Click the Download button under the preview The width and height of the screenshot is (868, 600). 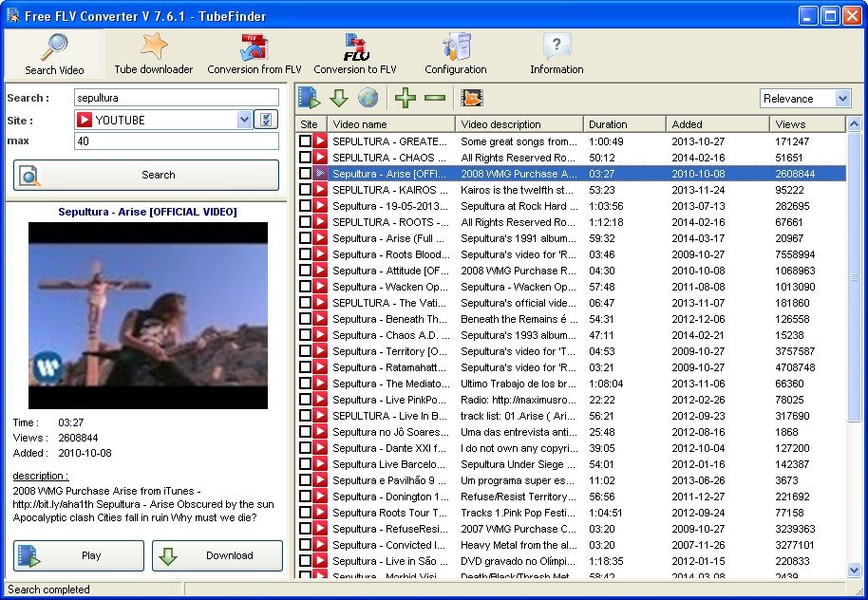click(217, 556)
